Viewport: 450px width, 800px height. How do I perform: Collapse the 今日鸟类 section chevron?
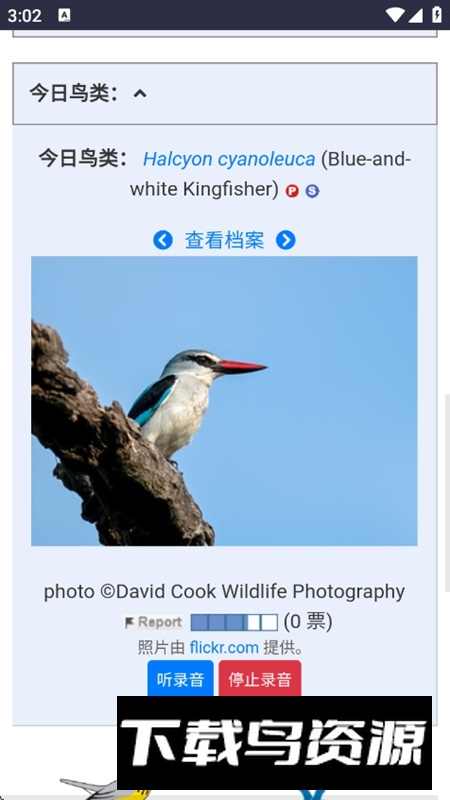[x=140, y=93]
